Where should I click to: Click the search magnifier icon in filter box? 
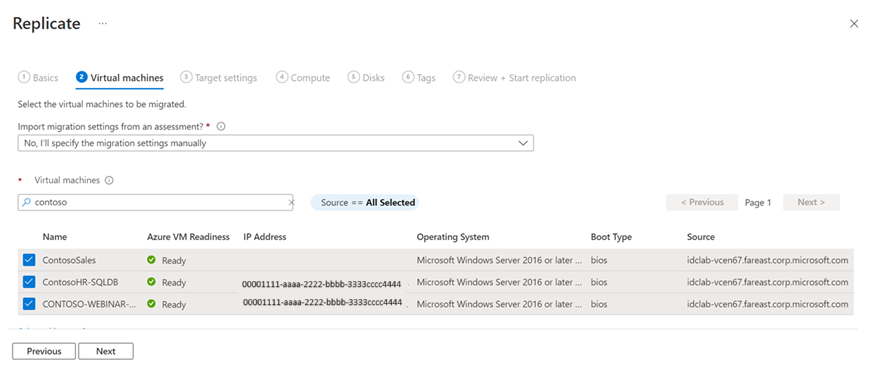(x=26, y=203)
